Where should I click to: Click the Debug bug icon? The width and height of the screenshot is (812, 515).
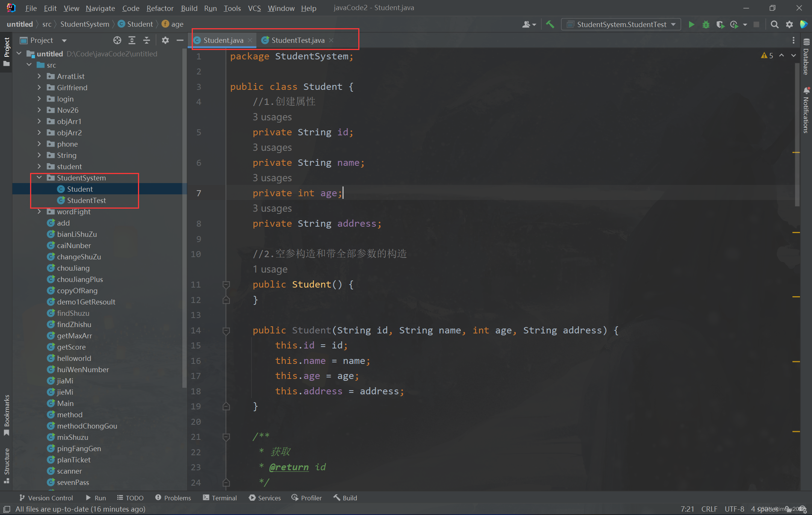tap(706, 24)
